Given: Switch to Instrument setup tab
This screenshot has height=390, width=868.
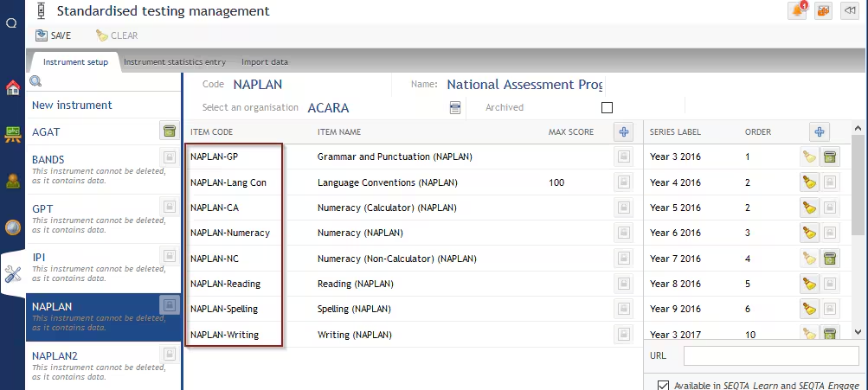Looking at the screenshot, I should tap(76, 62).
